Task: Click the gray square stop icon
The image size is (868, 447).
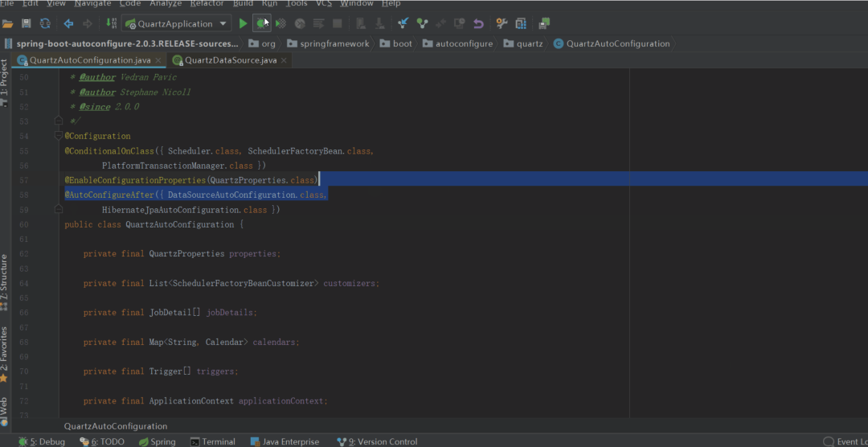Action: [337, 23]
